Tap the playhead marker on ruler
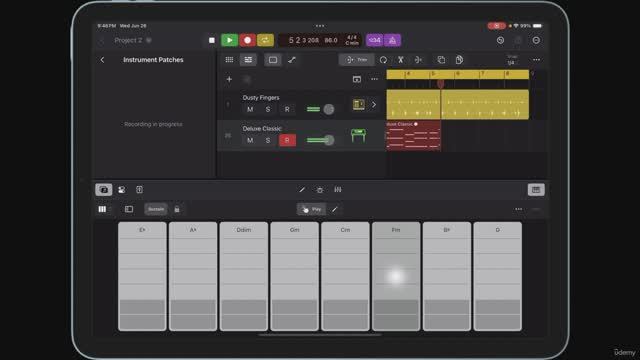Screen dimensions: 640x360 click(440, 84)
